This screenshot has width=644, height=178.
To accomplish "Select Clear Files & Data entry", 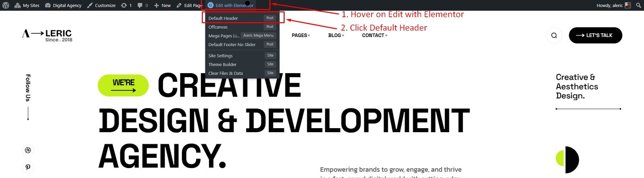I will tap(226, 73).
